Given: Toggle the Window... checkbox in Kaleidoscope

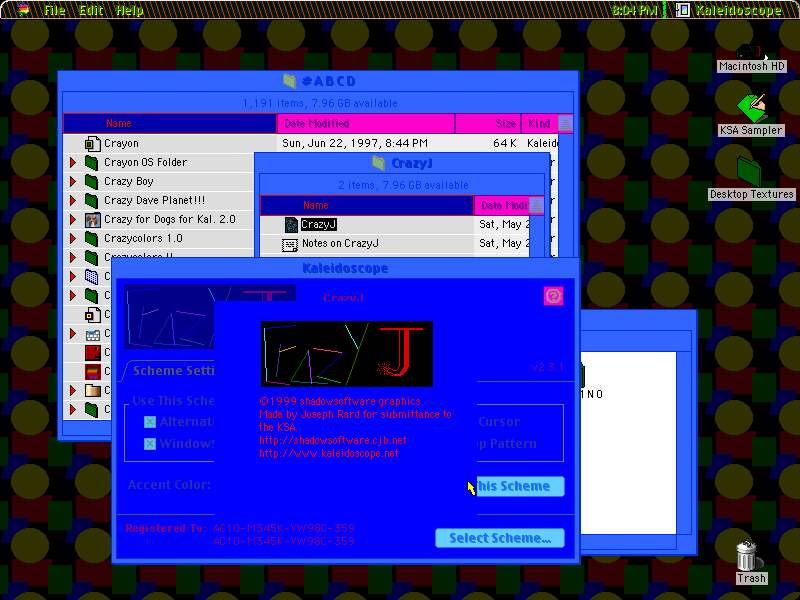Looking at the screenshot, I should (149, 443).
